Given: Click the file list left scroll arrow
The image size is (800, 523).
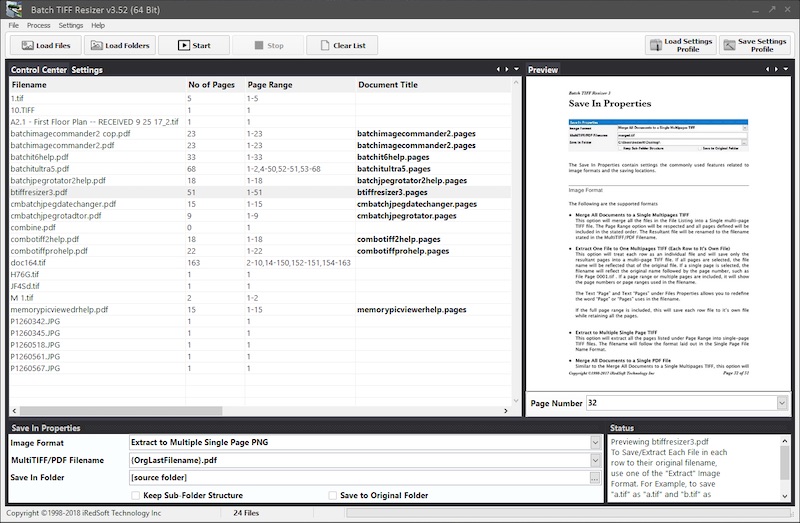Looking at the screenshot, I should tap(14, 411).
